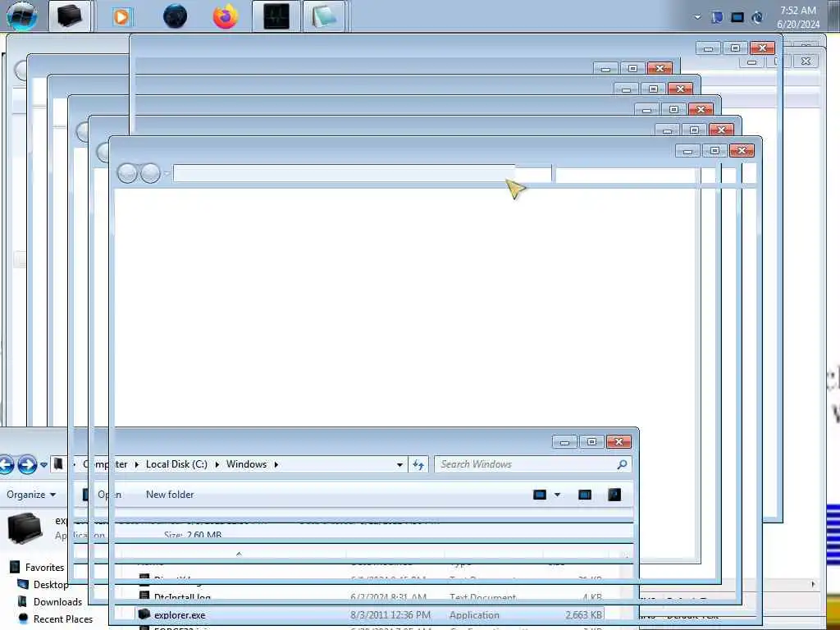Switch to Notepad on the taskbar

pyautogui.click(x=324, y=16)
